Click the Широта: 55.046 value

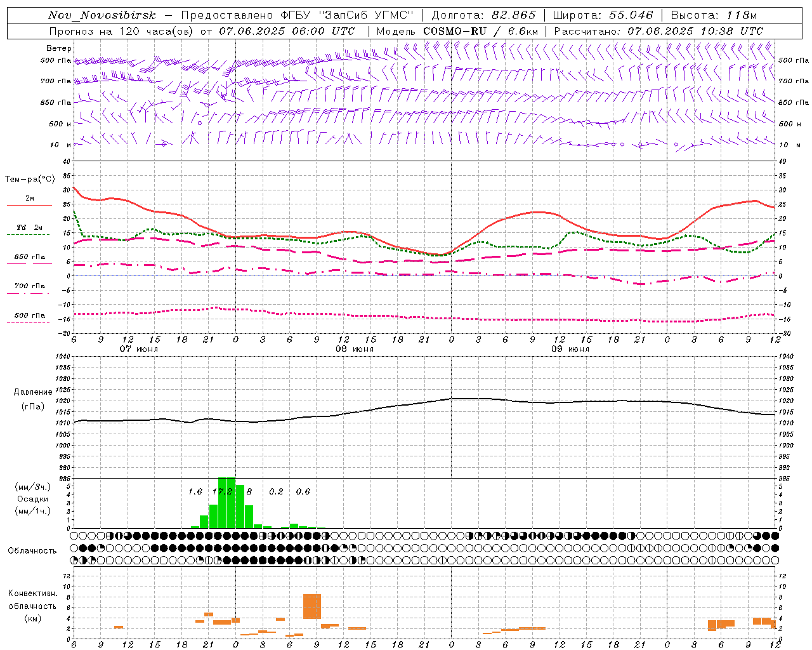(x=603, y=15)
